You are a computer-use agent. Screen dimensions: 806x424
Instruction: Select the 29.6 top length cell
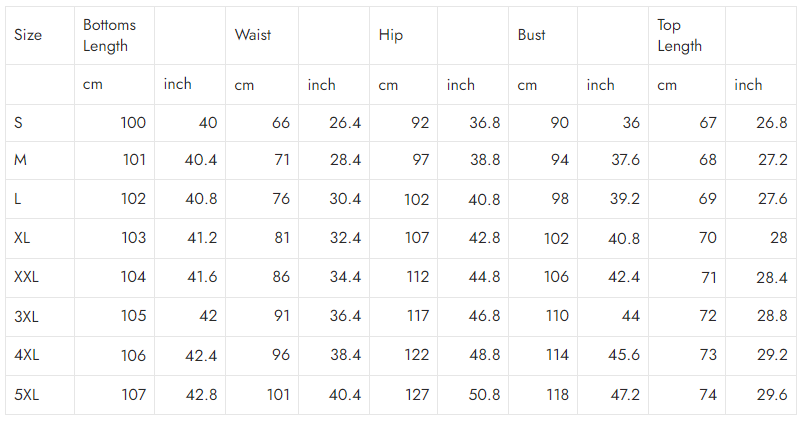coord(771,394)
